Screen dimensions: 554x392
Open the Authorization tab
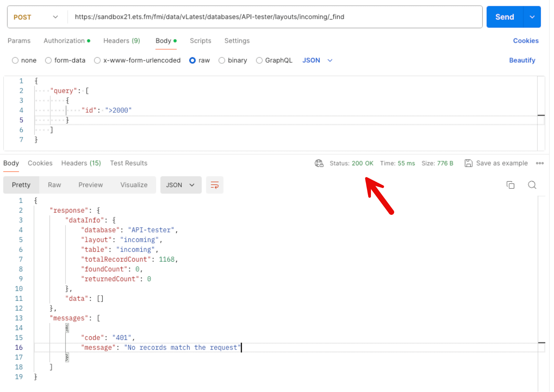[67, 41]
